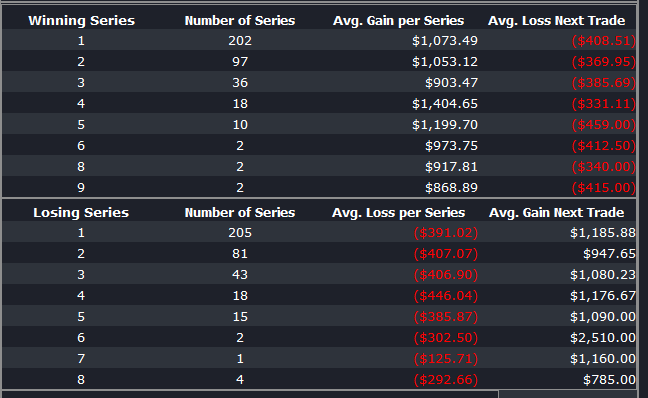
Task: Select the $1,404.65 gain cell
Action: (445, 103)
